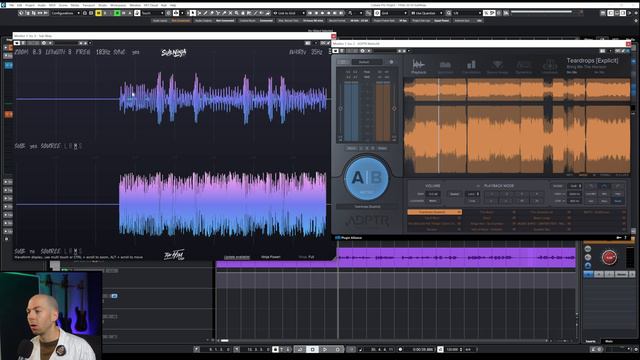Open the Touch automation mode dropdown
Viewport: 640px width, 360px height.
pos(152,13)
